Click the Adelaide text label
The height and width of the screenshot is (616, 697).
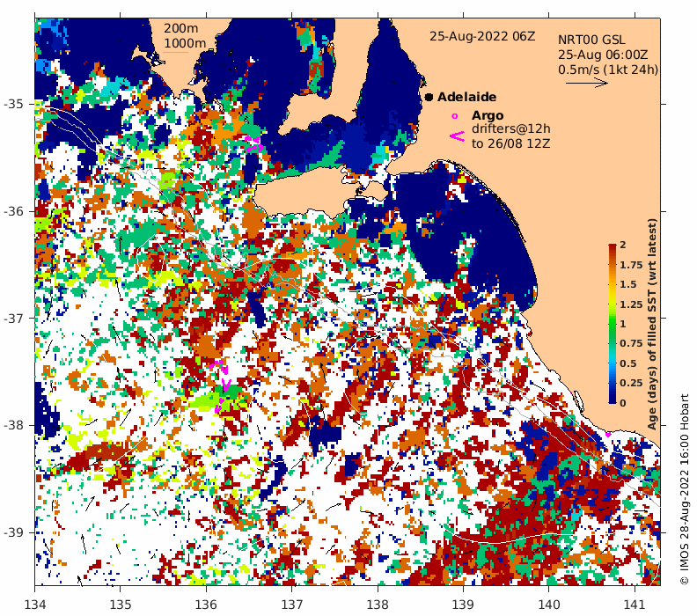click(466, 97)
